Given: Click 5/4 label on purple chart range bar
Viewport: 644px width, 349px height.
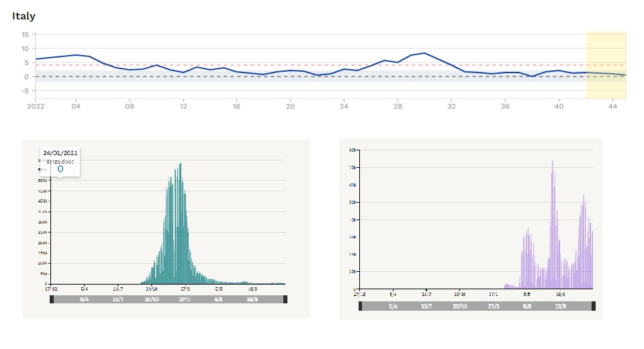Looking at the screenshot, I should click(x=393, y=306).
